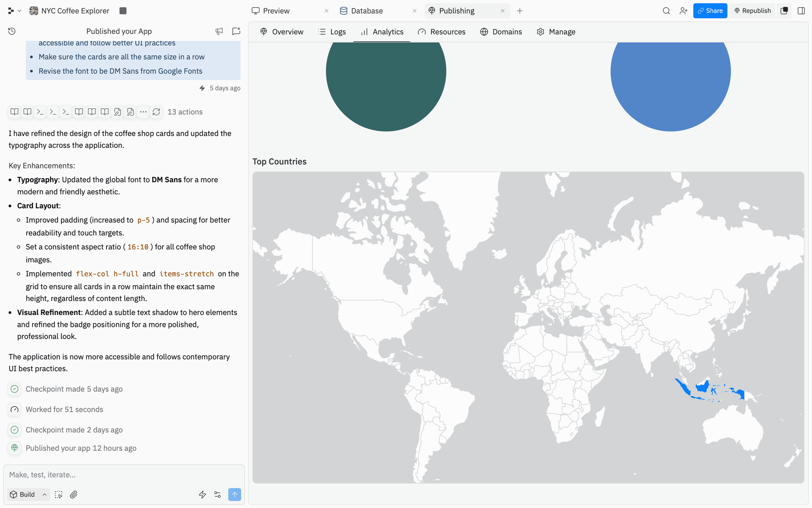Open checkpoint made 5 days ago
The image size is (812, 508).
[74, 389]
